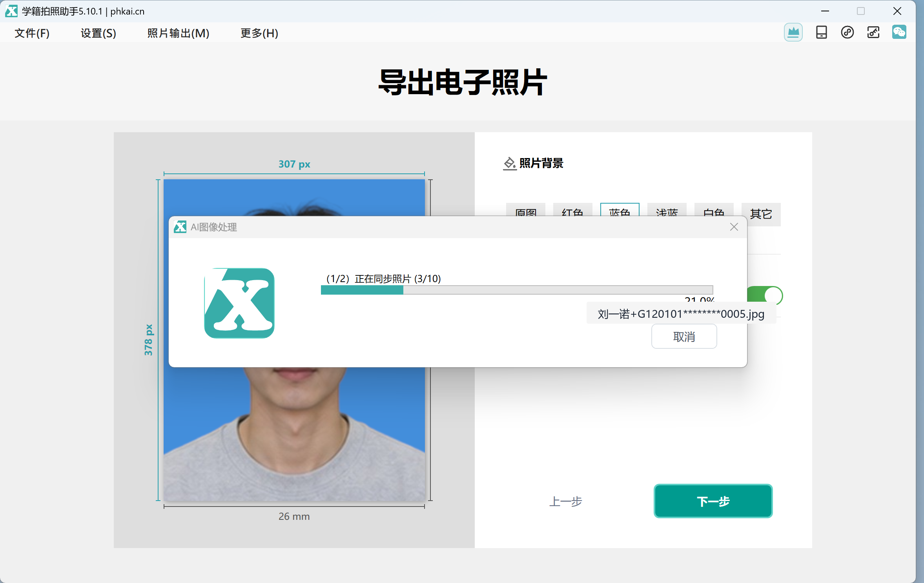Click the sync progress bar

[x=517, y=290]
